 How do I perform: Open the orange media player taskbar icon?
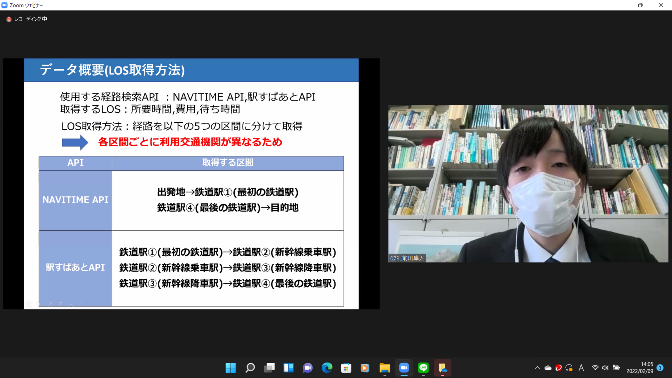click(x=365, y=368)
